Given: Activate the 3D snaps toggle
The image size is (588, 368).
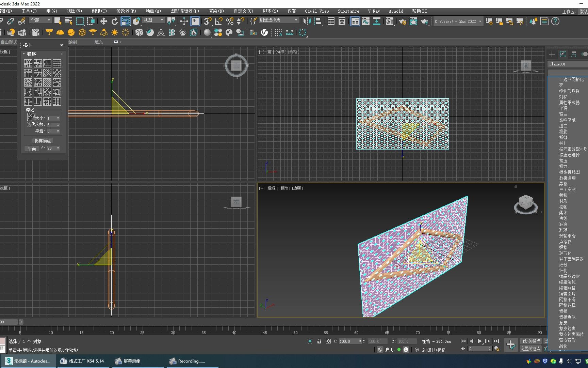Looking at the screenshot, I should (x=208, y=21).
